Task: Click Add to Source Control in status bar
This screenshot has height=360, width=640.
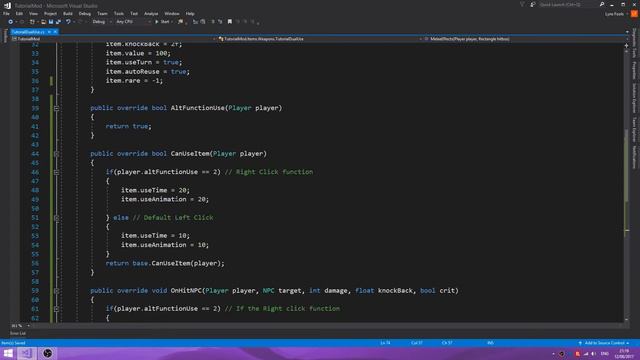Action: click(x=604, y=343)
